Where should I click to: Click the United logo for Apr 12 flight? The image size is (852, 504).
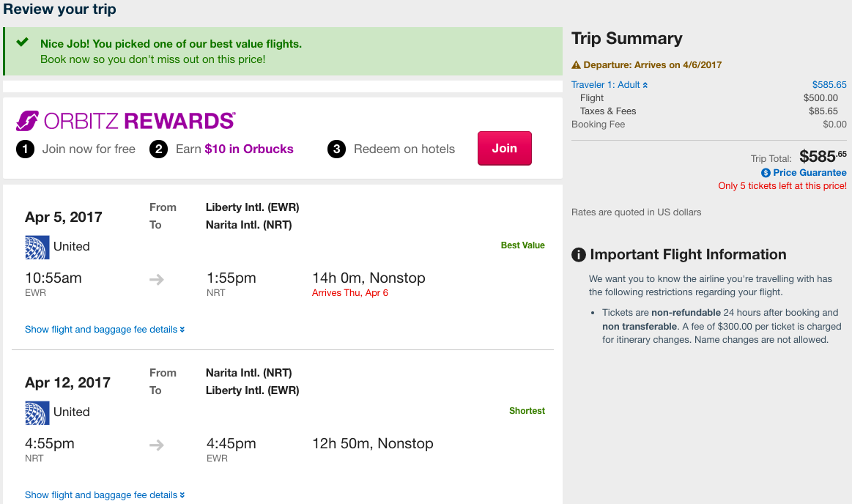click(x=37, y=412)
